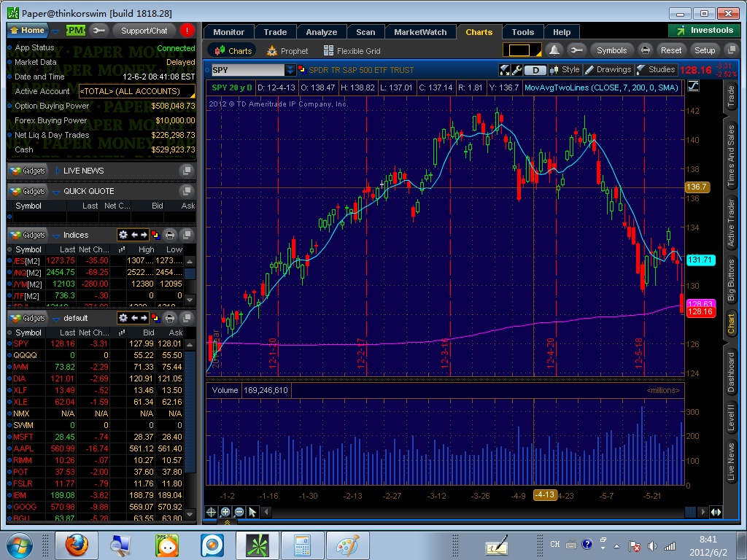
Task: Toggle the color link icon in Indices gadget
Action: pos(155,235)
